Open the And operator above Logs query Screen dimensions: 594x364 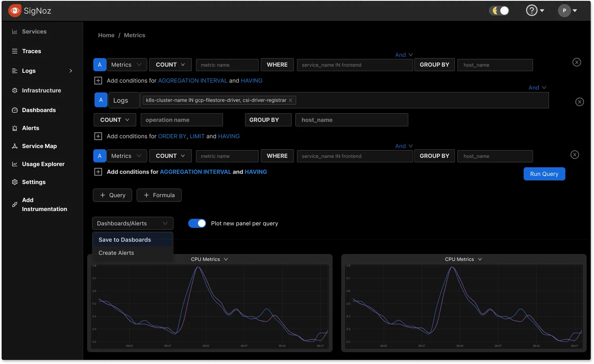(x=538, y=88)
